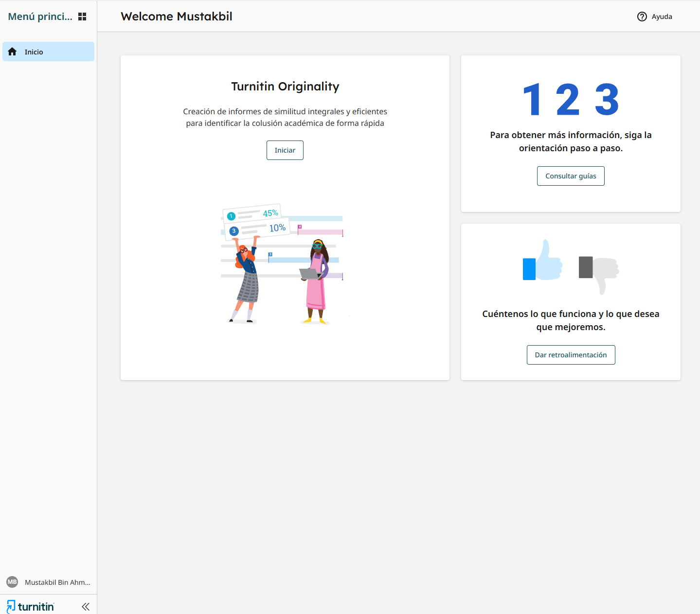Click Para obtener más información text

pos(571,141)
